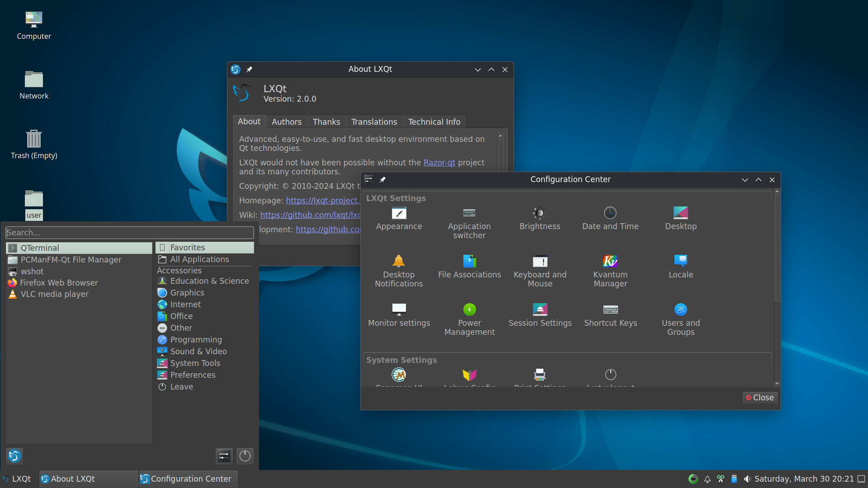Switch to Technical Info tab
This screenshot has height=488, width=868.
(434, 122)
